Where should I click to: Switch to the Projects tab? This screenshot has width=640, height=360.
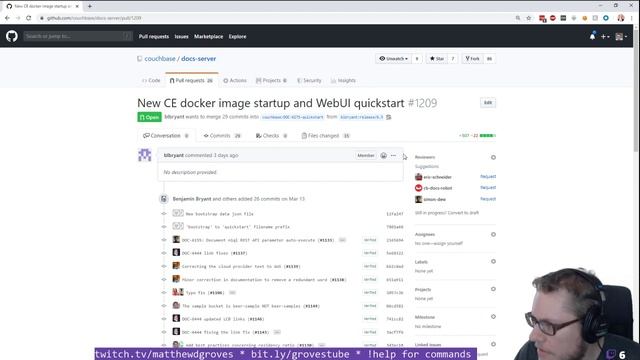pyautogui.click(x=271, y=80)
